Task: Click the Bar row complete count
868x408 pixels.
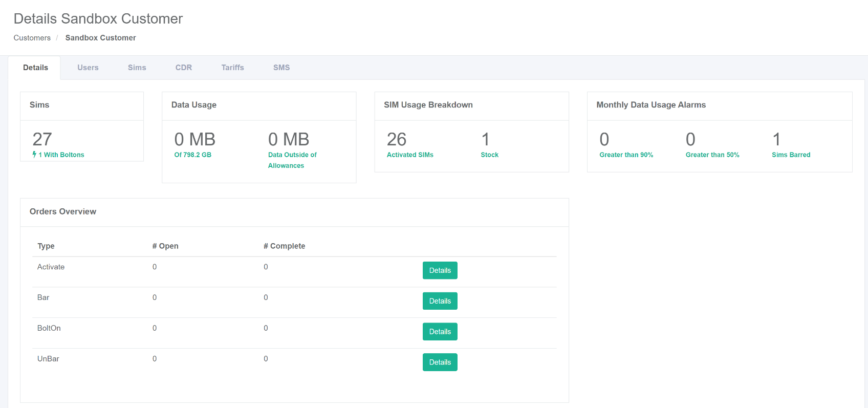Action: (x=266, y=297)
